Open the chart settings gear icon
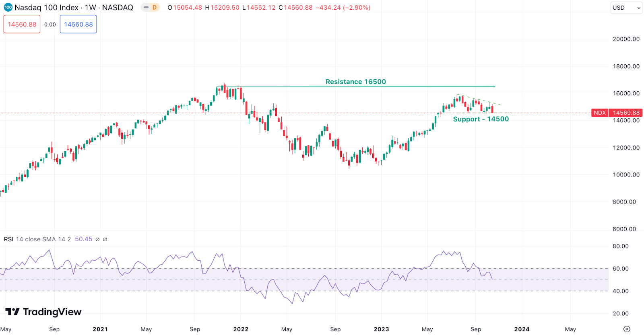Image resolution: width=644 pixels, height=335 pixels. pos(627,329)
